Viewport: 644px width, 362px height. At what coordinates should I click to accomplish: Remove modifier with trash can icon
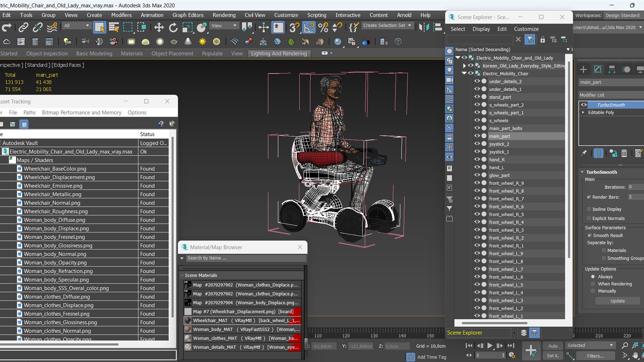point(624,153)
